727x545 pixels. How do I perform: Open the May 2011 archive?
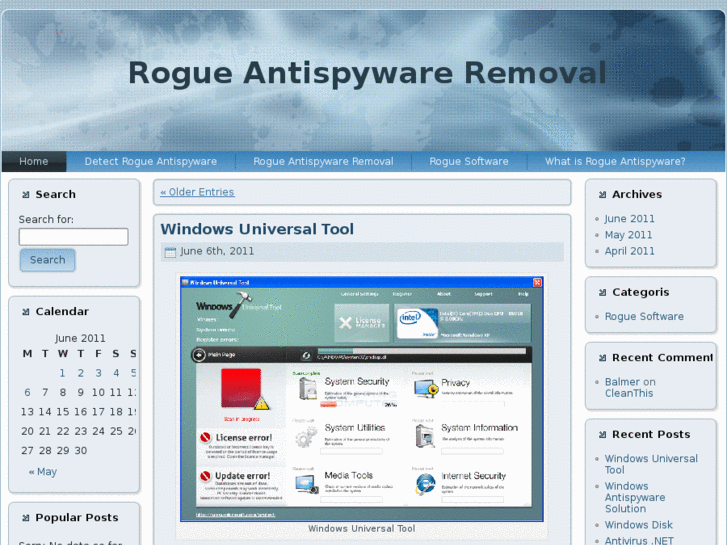(x=628, y=235)
